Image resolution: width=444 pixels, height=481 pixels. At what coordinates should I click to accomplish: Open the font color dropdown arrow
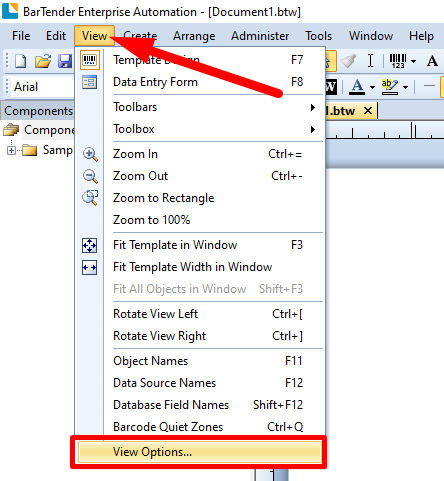[372, 87]
